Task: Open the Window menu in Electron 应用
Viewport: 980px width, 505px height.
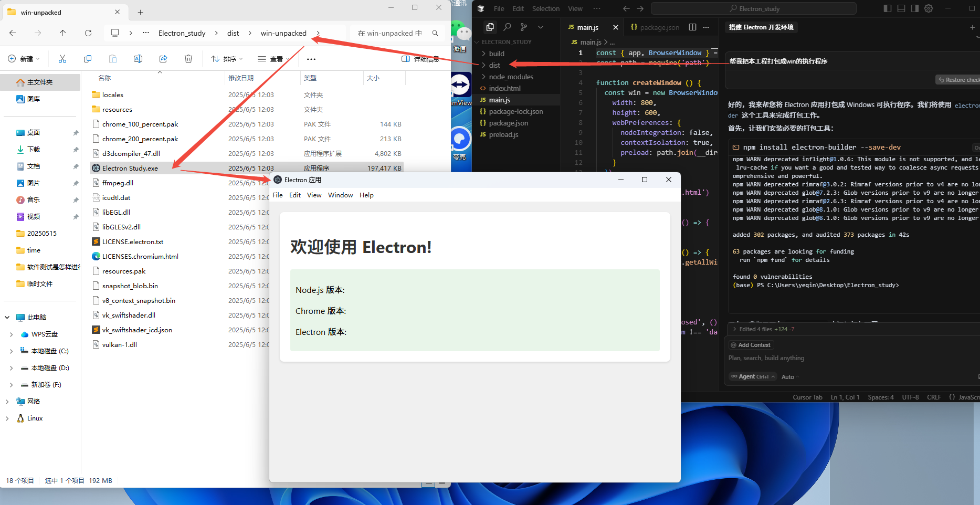Action: click(341, 195)
